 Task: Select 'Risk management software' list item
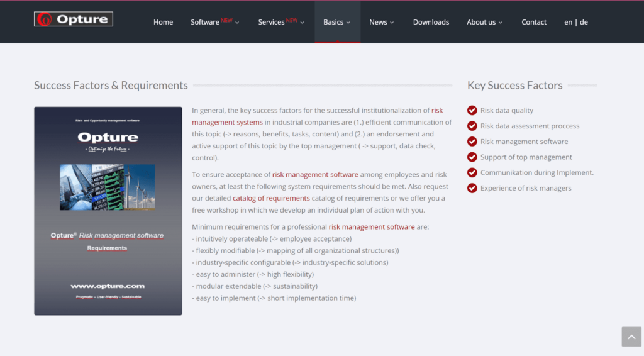click(524, 142)
